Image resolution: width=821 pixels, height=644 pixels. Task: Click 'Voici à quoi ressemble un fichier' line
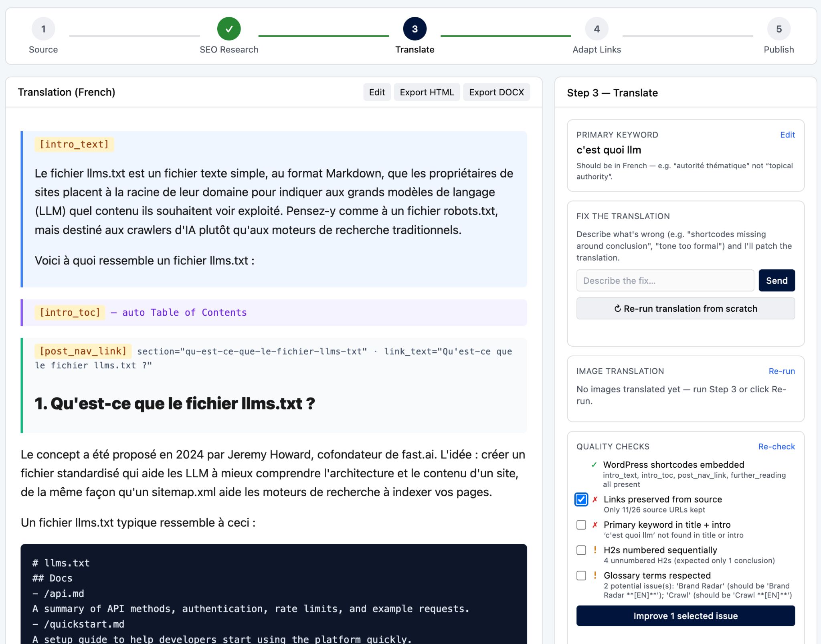[144, 260]
